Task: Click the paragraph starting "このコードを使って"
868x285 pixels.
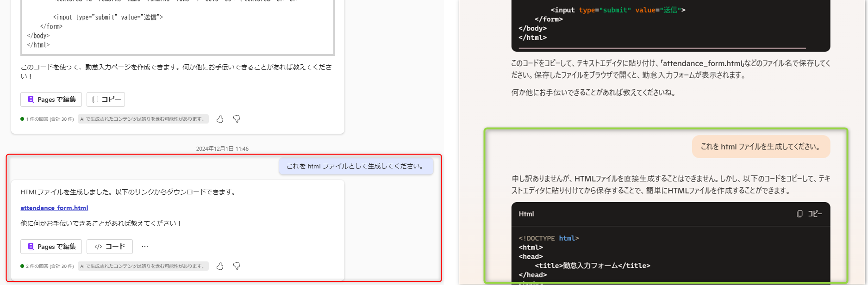Action: click(x=176, y=71)
